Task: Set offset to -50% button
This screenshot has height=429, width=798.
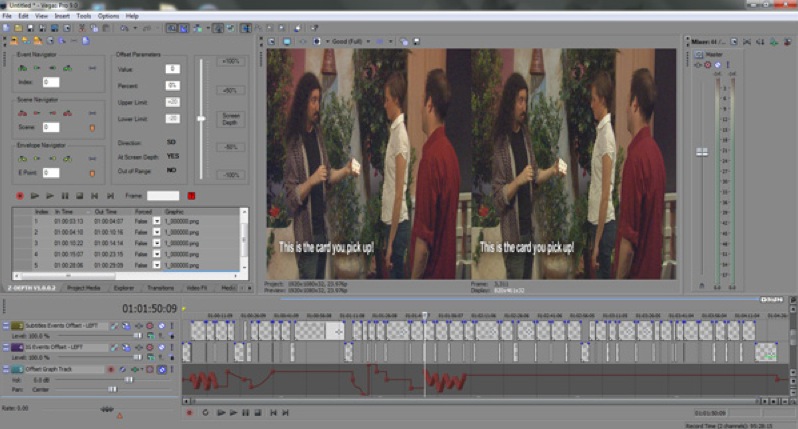Action: (x=231, y=147)
